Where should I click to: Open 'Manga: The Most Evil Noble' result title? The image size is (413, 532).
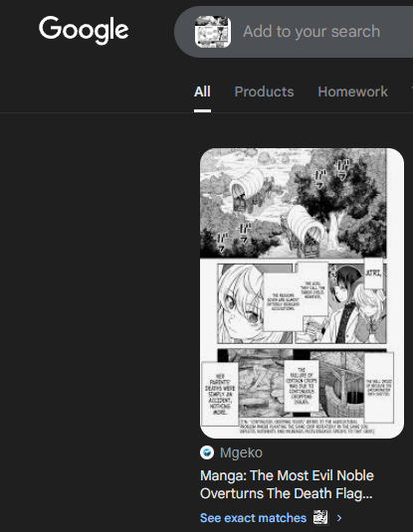click(x=287, y=475)
